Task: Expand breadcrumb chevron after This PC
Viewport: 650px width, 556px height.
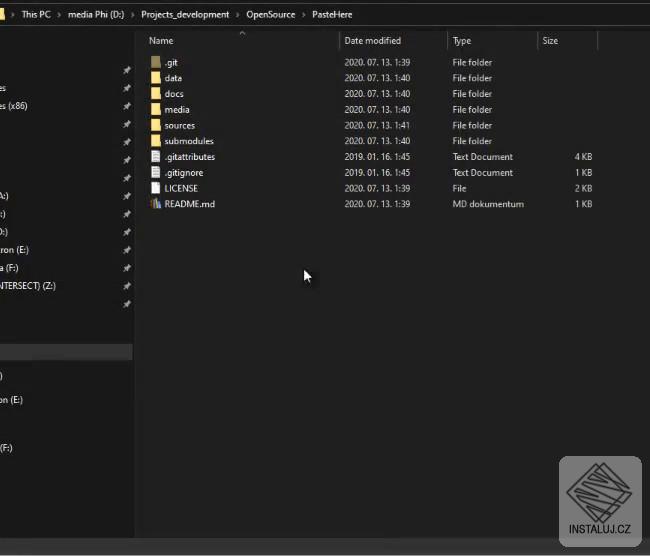Action: pos(59,15)
